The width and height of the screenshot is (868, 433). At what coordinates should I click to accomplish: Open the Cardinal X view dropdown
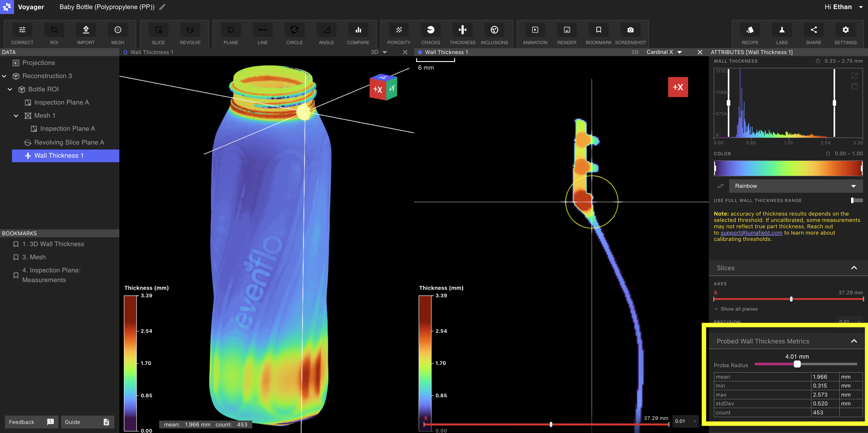(664, 52)
